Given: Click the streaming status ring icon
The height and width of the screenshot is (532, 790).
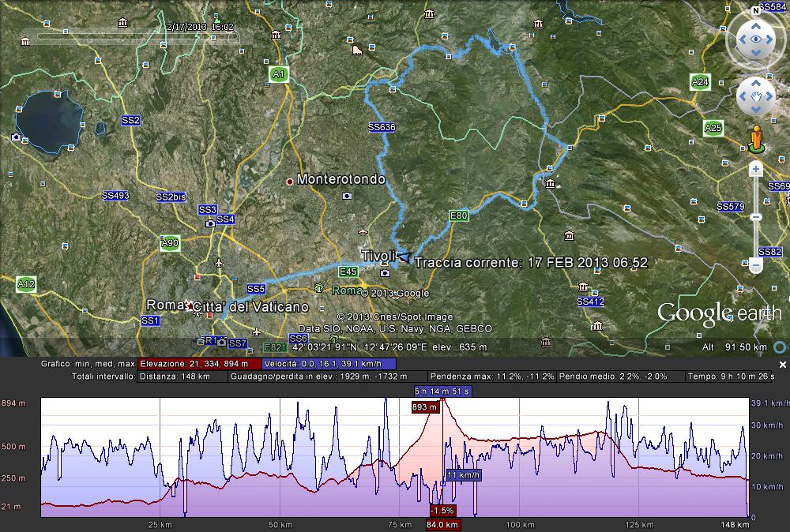Looking at the screenshot, I should point(780,347).
